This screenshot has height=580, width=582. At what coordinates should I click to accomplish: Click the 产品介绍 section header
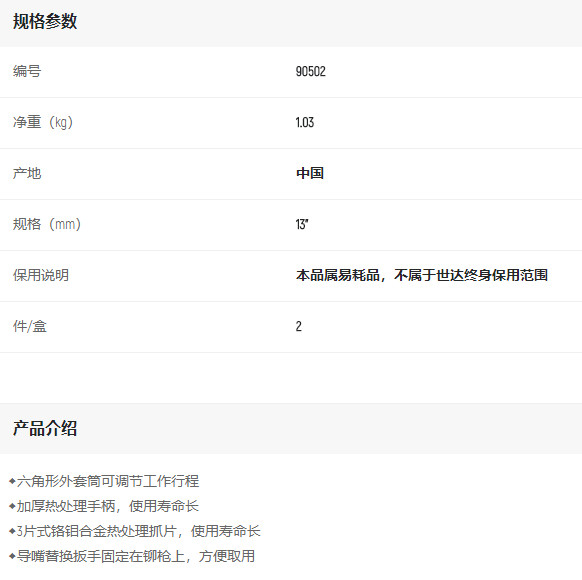point(45,428)
